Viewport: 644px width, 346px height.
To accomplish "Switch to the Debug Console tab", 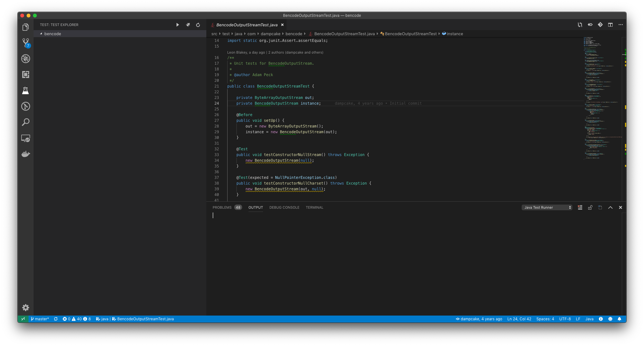I will [x=284, y=207].
